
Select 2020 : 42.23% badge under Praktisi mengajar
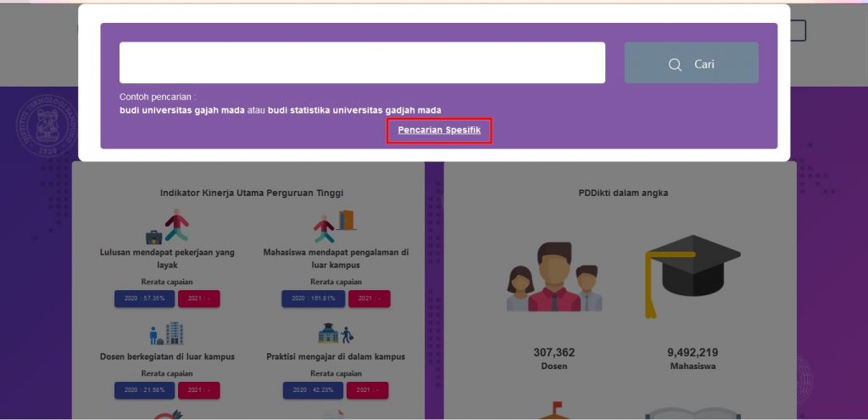(x=314, y=390)
